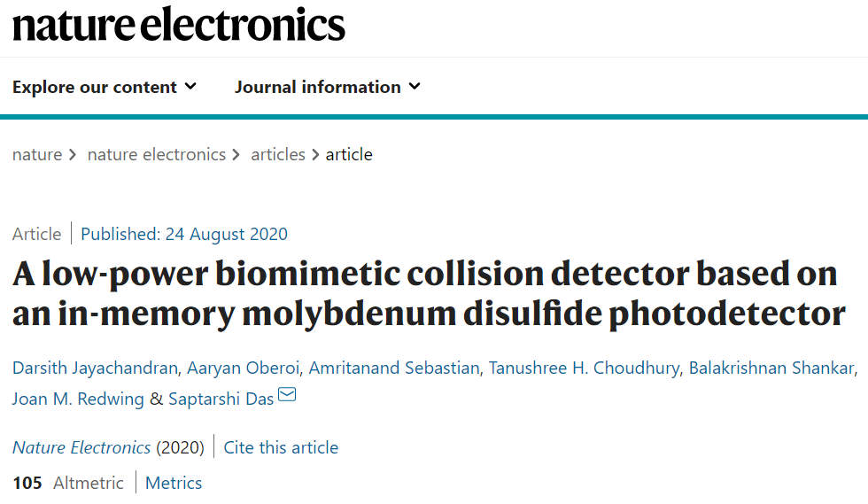Go to nature breadcrumb link
868x504 pixels.
pyautogui.click(x=37, y=154)
